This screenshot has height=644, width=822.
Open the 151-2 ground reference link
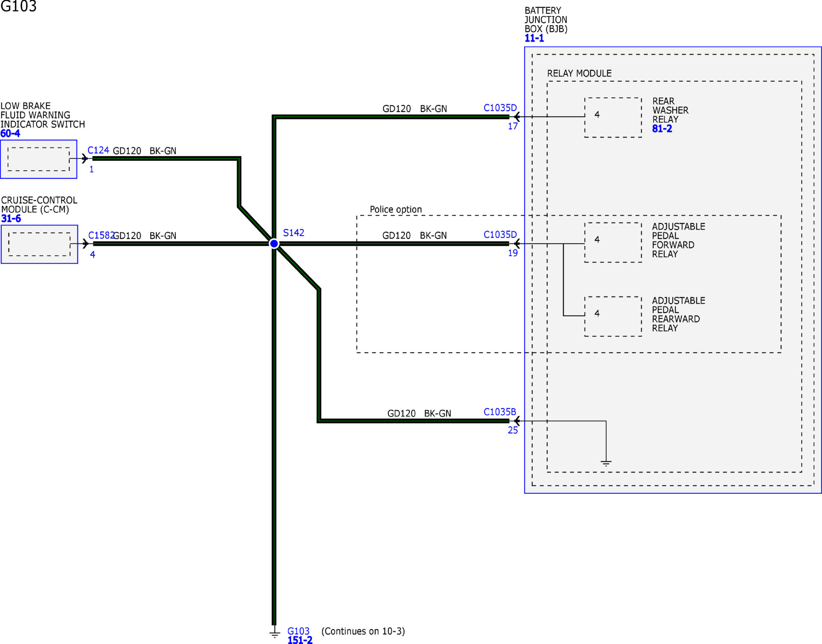299,640
